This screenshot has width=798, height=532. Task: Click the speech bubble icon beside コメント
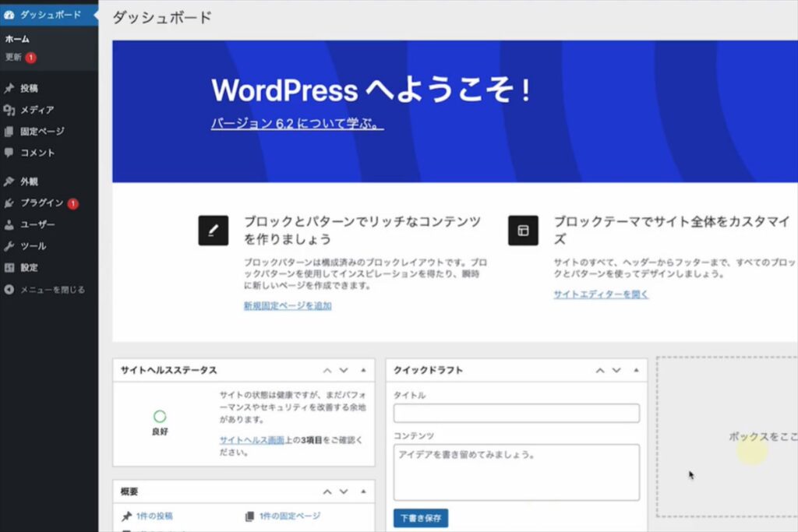click(9, 153)
